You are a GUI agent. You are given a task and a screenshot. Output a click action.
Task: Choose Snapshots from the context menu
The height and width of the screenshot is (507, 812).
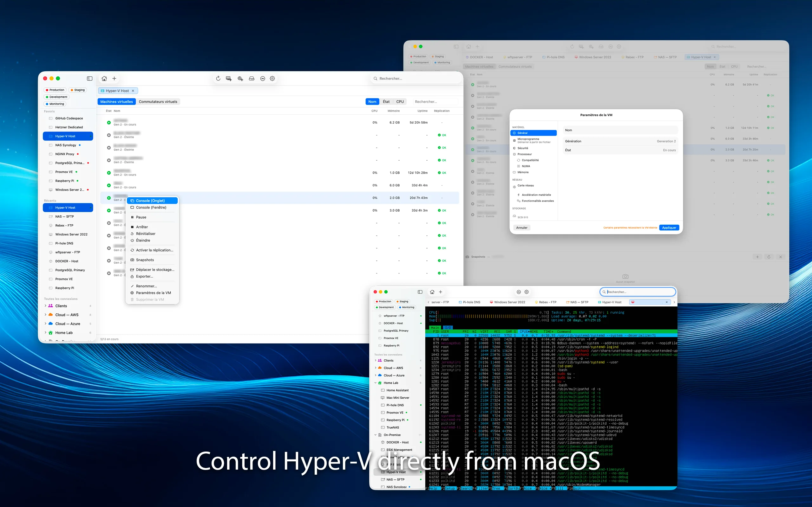(x=145, y=260)
